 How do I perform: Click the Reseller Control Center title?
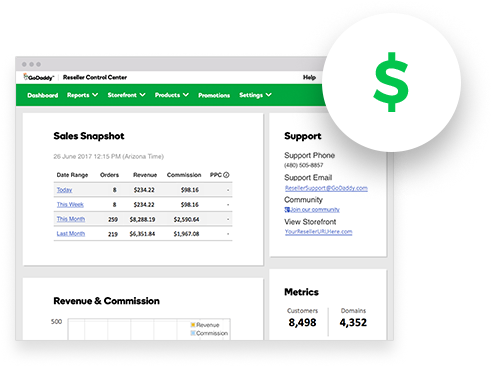click(x=95, y=77)
